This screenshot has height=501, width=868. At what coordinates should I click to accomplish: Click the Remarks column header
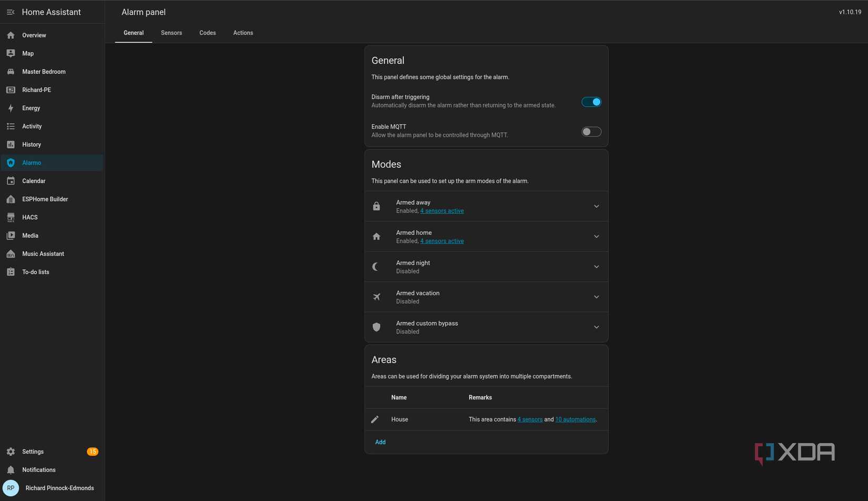480,398
